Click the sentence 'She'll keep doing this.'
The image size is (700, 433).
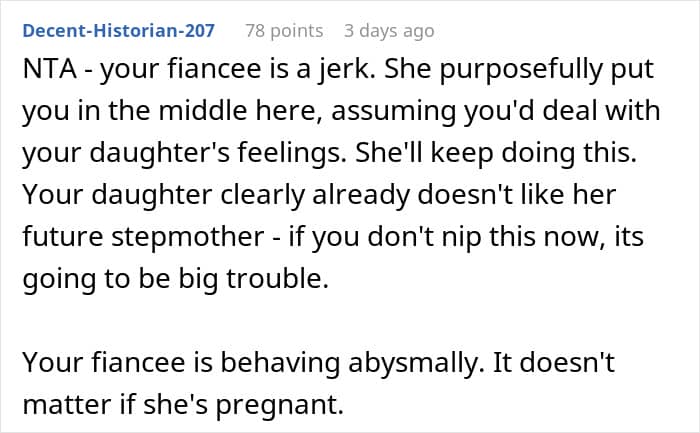(x=496, y=153)
